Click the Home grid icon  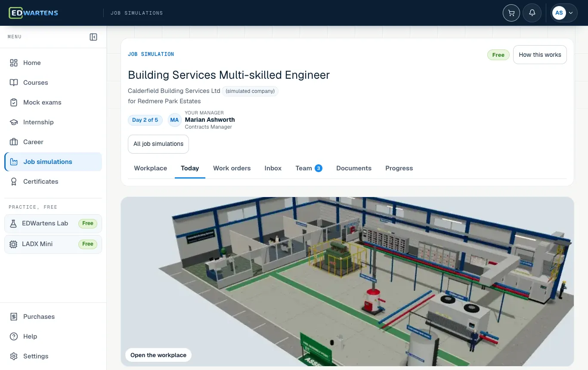pos(14,63)
